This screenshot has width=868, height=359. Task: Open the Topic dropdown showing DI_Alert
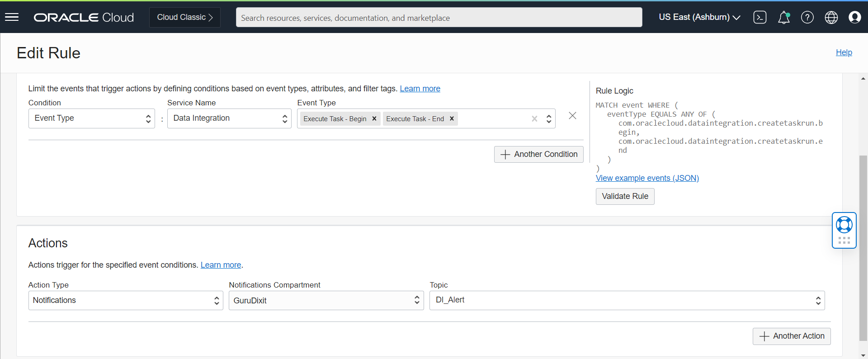pos(627,300)
